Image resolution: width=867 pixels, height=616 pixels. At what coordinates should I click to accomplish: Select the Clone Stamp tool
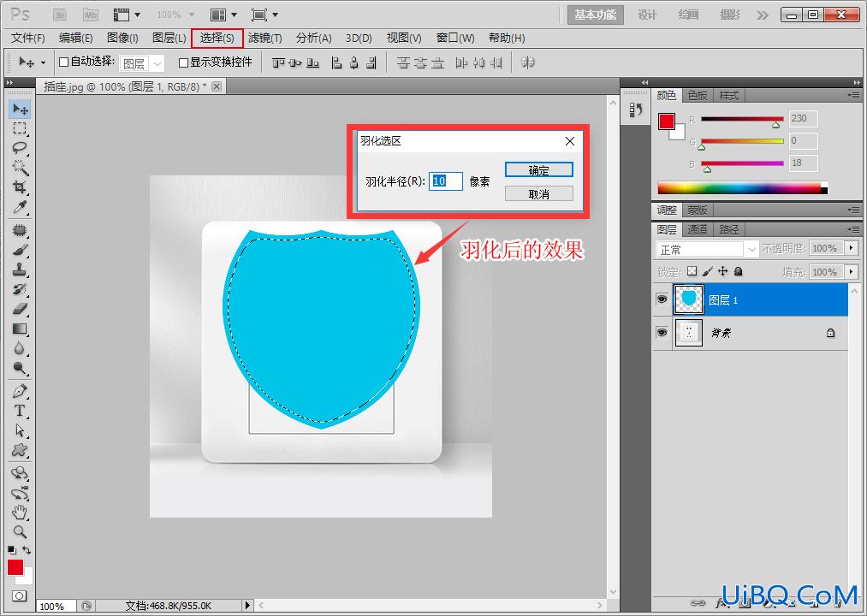click(x=20, y=269)
